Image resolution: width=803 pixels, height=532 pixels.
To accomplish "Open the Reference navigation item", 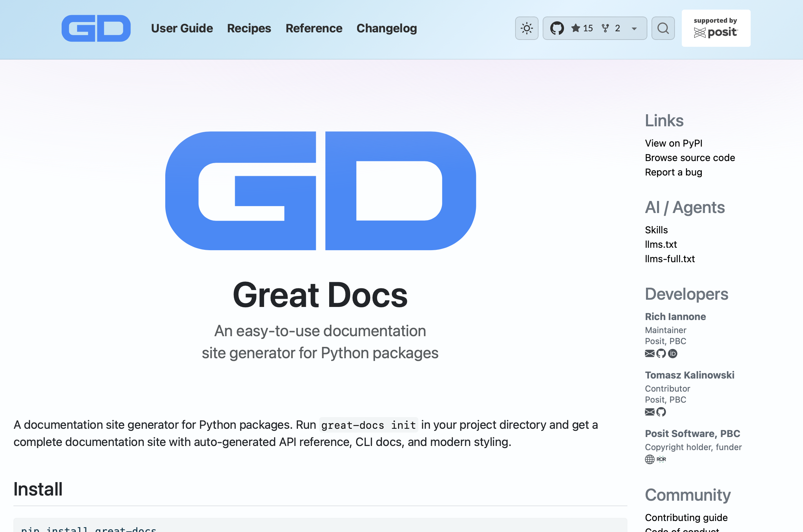I will point(314,28).
